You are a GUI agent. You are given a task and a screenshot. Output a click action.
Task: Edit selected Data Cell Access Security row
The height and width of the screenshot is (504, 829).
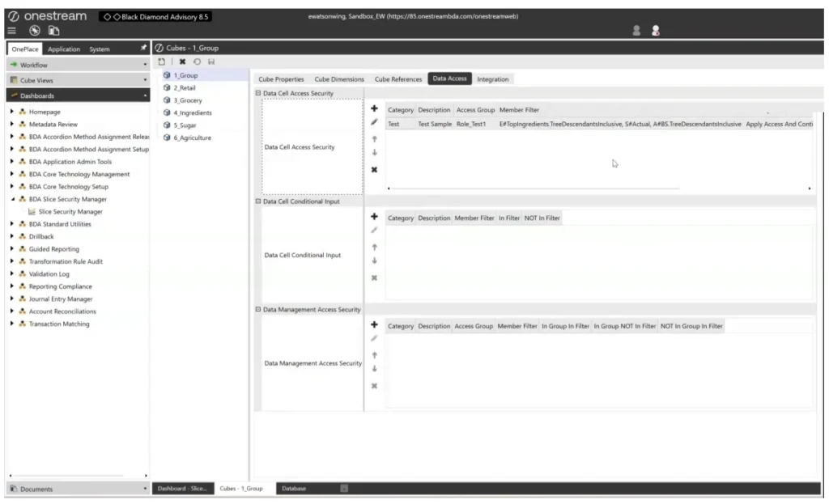click(x=374, y=122)
